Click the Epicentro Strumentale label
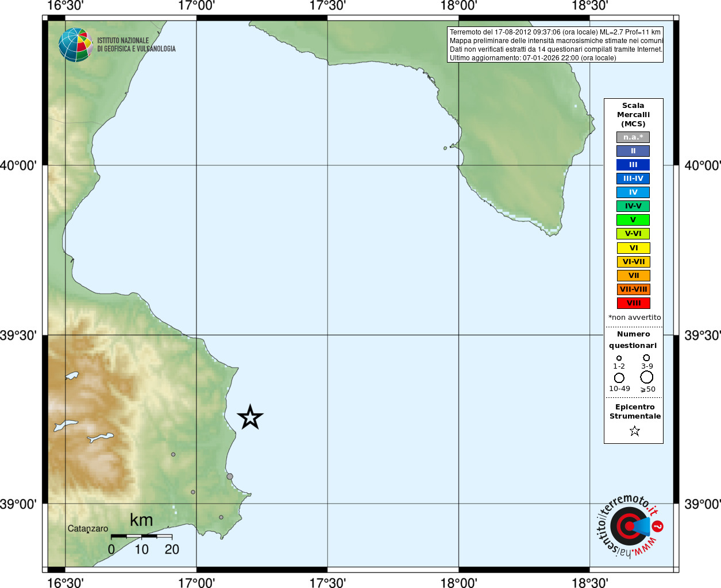The height and width of the screenshot is (588, 721). pyautogui.click(x=635, y=412)
